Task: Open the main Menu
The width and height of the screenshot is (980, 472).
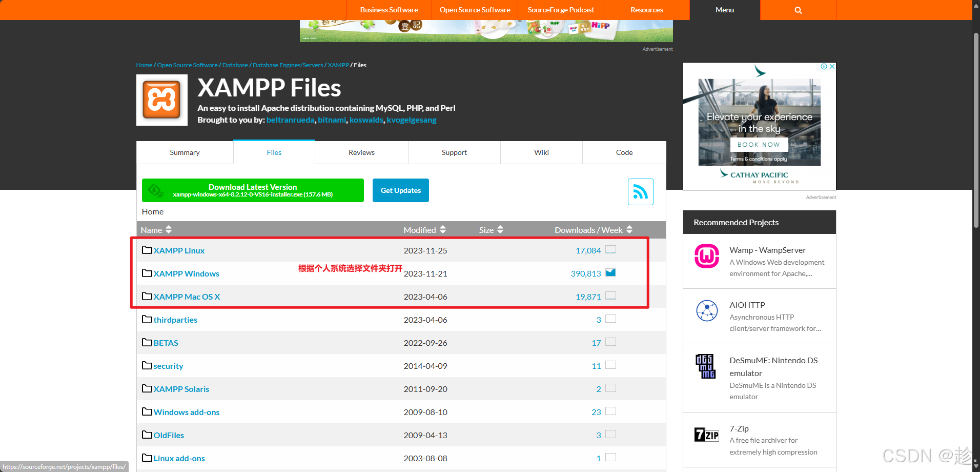Action: tap(725, 10)
